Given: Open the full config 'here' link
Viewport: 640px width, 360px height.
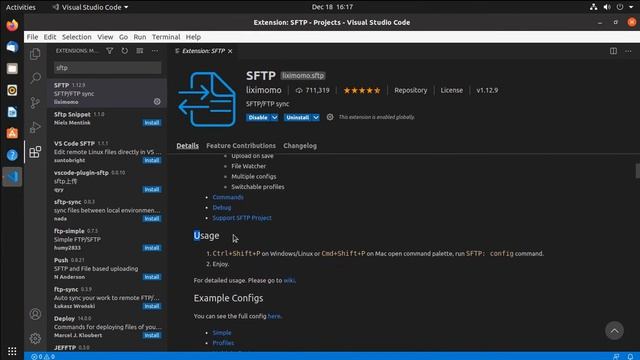Looking at the screenshot, I should 274,316.
